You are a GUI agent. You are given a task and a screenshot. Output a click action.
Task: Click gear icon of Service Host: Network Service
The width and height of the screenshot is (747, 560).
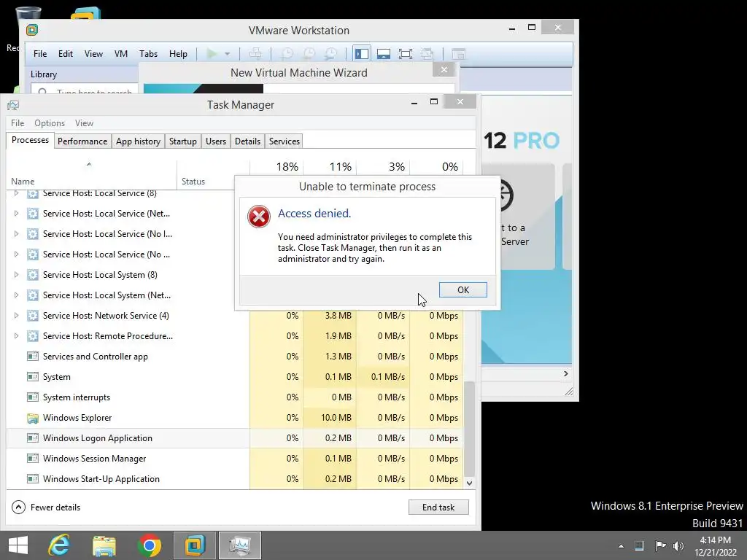(x=32, y=315)
